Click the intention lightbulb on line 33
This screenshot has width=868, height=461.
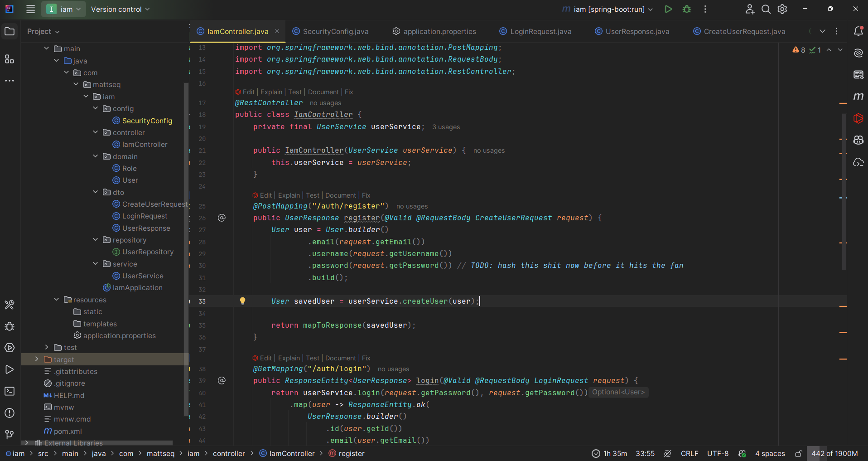coord(242,301)
